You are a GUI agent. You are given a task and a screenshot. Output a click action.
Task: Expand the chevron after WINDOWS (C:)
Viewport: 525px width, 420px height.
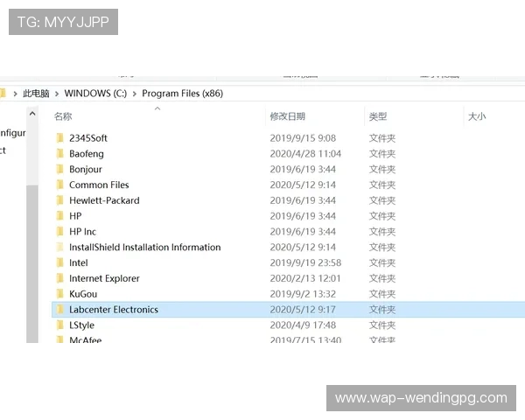(135, 94)
